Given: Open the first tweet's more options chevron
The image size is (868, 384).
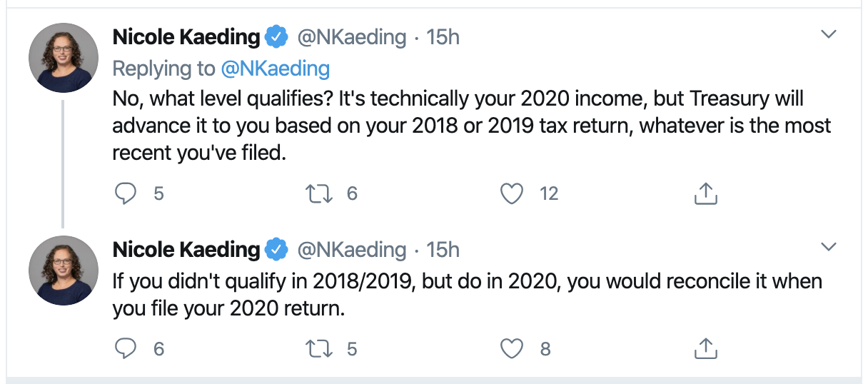Looking at the screenshot, I should tap(828, 34).
